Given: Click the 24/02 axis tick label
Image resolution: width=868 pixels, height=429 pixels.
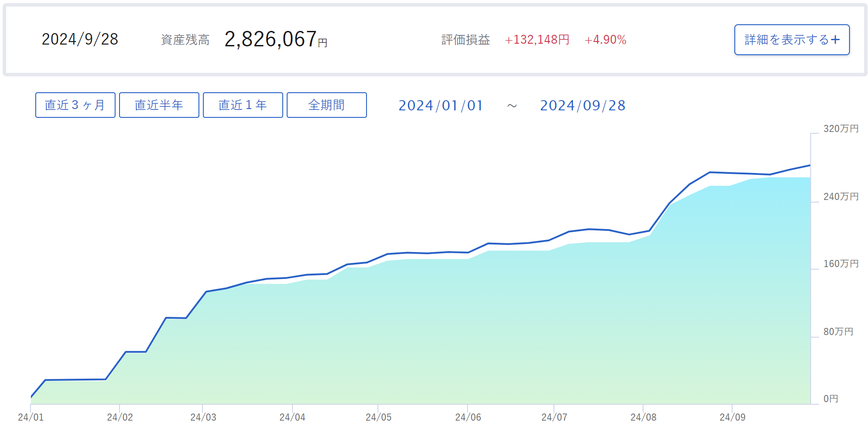Looking at the screenshot, I should coord(120,417).
